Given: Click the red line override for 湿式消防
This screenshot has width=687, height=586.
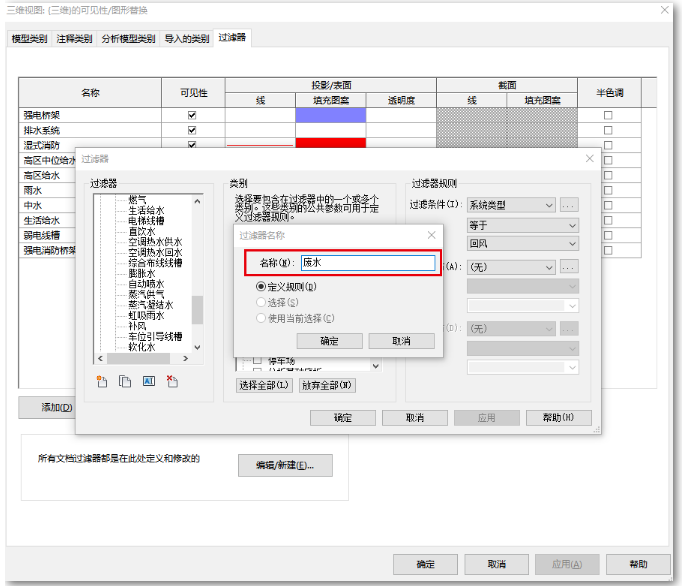Looking at the screenshot, I should pyautogui.click(x=260, y=143).
